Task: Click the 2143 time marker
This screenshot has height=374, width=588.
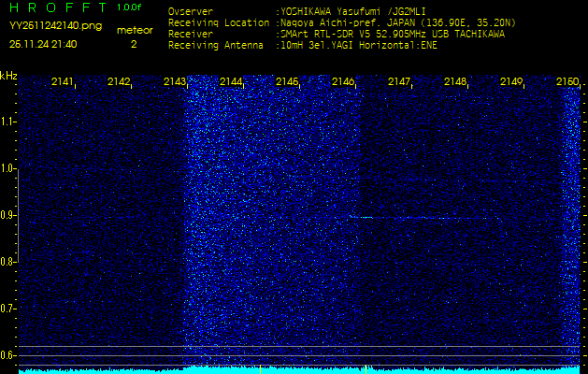Action: point(175,81)
